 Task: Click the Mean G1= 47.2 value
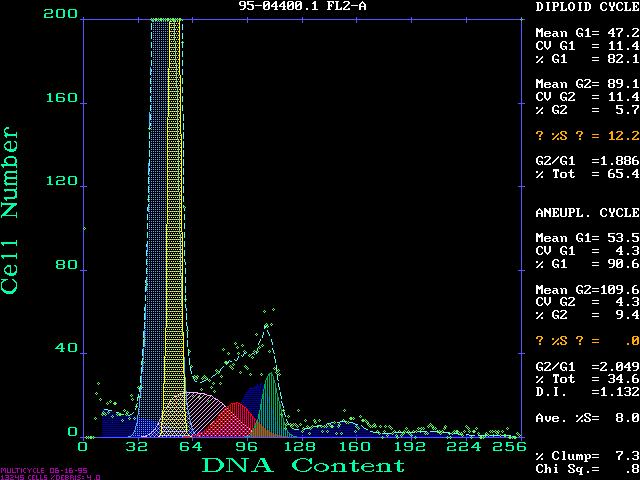click(x=587, y=33)
